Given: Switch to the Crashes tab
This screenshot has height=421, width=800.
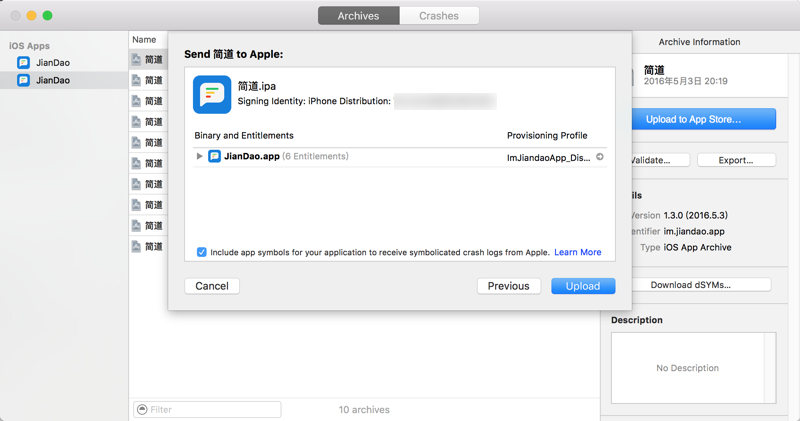Looking at the screenshot, I should point(439,16).
